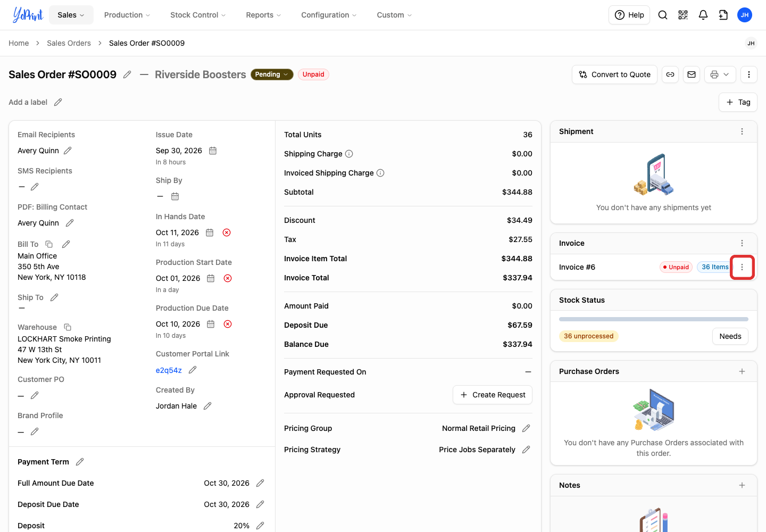Image resolution: width=766 pixels, height=532 pixels.
Task: Edit the sales order number pencil
Action: point(127,74)
